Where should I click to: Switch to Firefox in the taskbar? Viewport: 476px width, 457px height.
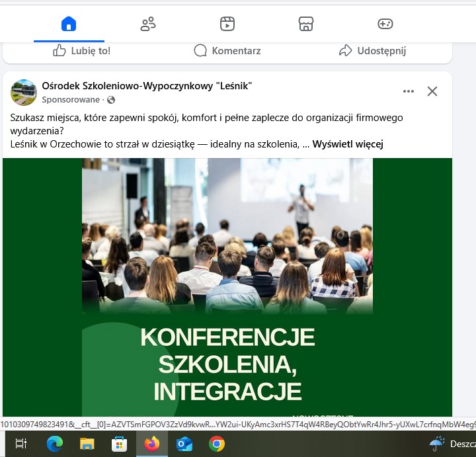click(x=151, y=444)
